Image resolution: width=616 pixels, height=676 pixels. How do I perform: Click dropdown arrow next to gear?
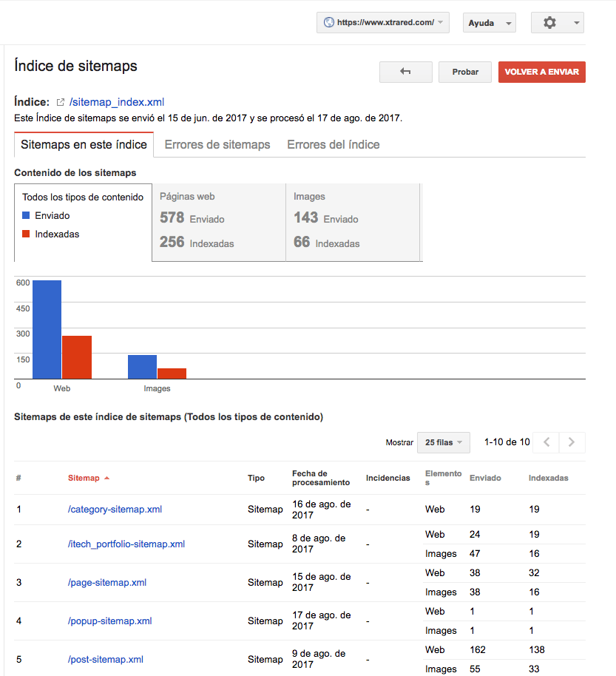point(576,23)
